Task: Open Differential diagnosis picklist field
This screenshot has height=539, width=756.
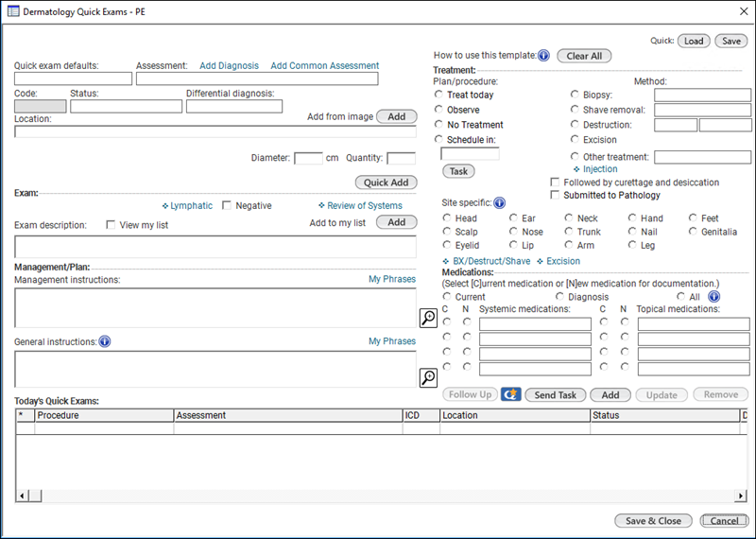Action: [x=233, y=106]
